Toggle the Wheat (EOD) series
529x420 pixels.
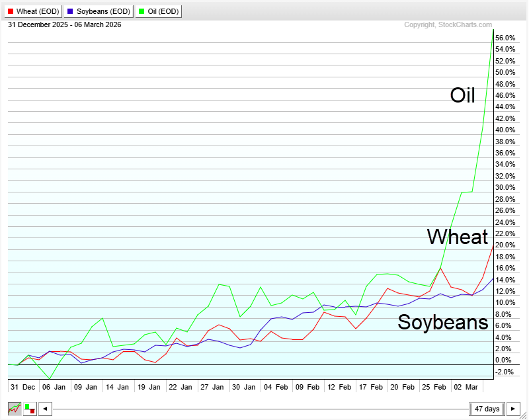click(33, 11)
